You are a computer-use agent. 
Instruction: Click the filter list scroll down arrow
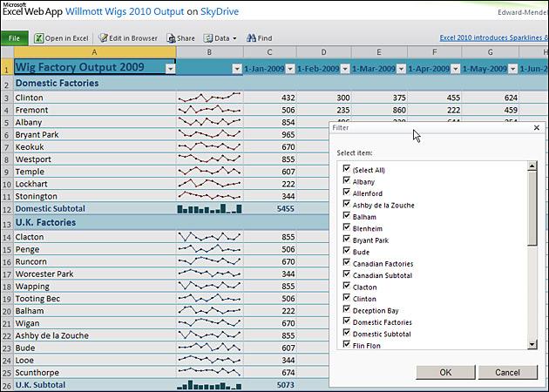(532, 344)
